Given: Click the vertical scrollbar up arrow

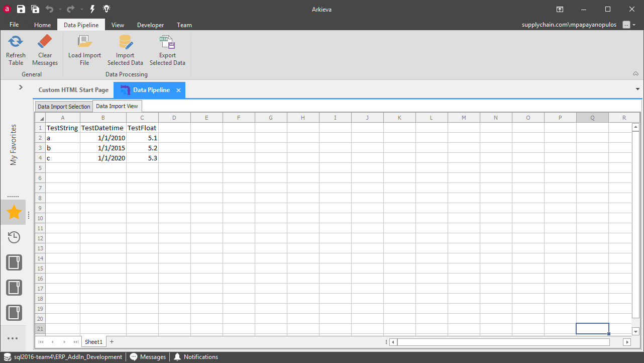Looking at the screenshot, I should (x=635, y=127).
